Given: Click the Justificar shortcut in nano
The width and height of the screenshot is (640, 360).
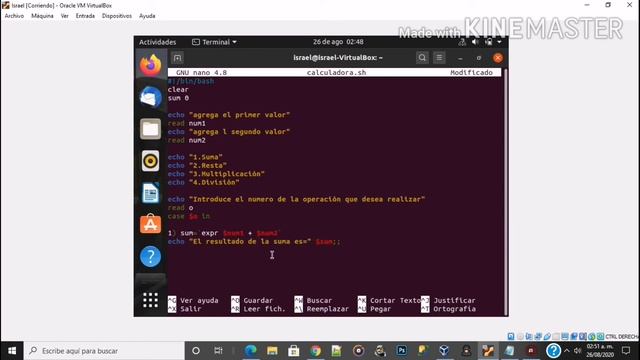Looking at the screenshot, I should coord(448,300).
